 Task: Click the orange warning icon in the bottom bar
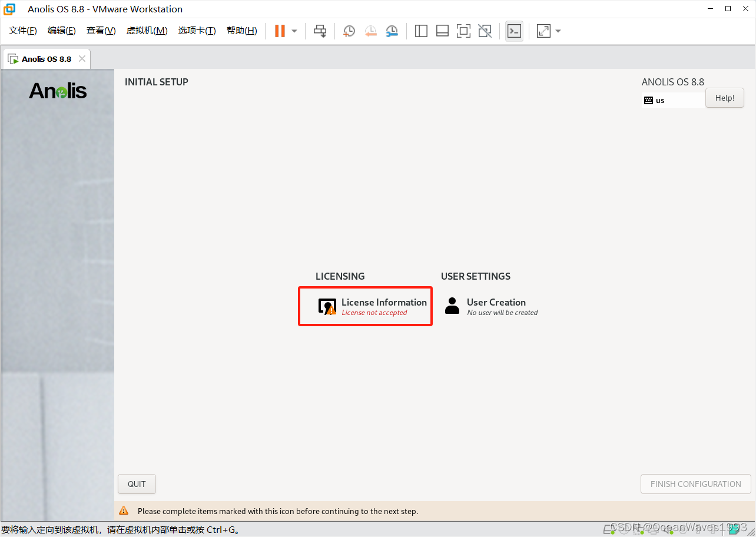point(124,511)
